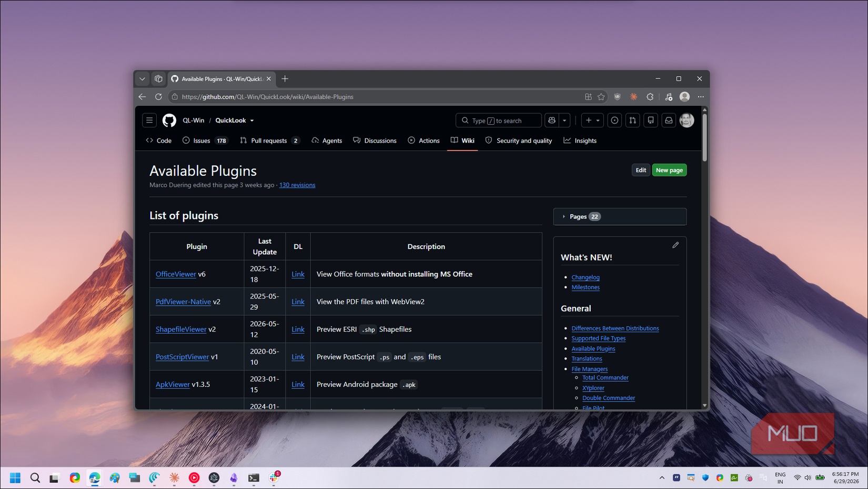
Task: Open the Extensions puzzle icon
Action: (x=650, y=97)
